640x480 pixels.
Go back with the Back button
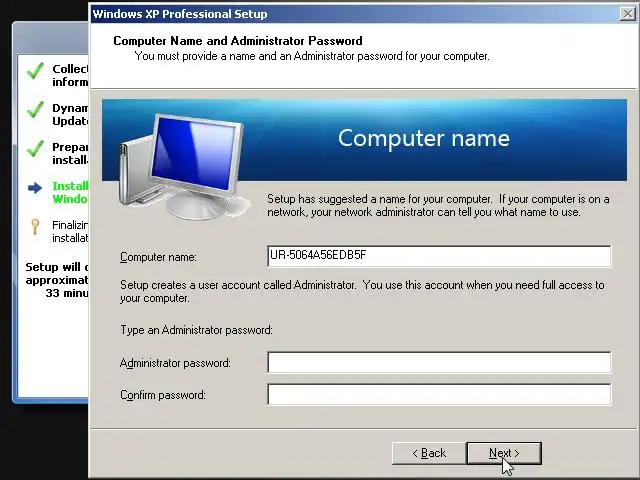(x=429, y=453)
